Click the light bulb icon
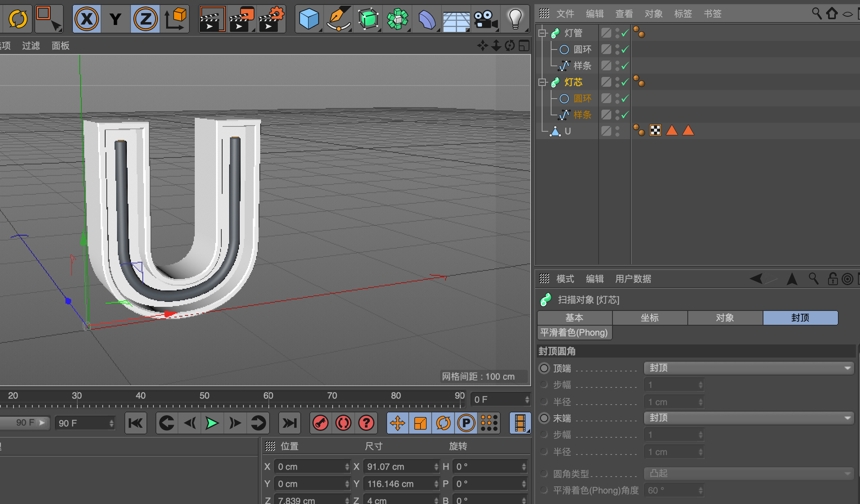860x504 pixels. (515, 19)
